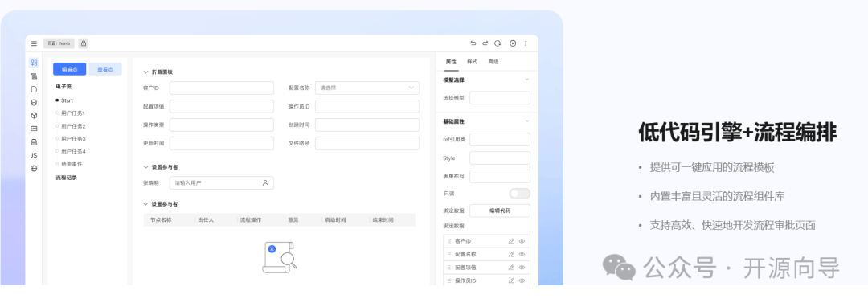Click the preview target icon in toolbar
The height and width of the screenshot is (303, 868).
point(513,43)
